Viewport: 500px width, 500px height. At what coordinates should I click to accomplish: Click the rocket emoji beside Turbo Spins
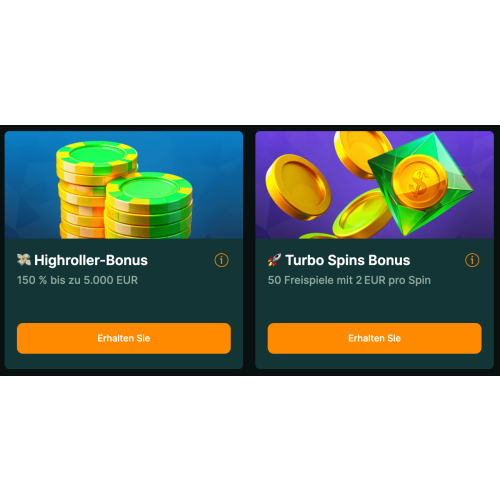[274, 260]
